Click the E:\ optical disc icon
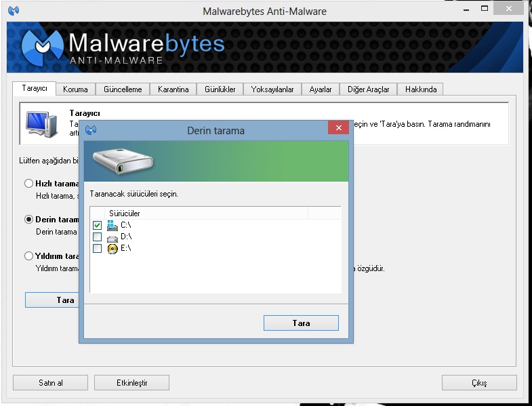The width and height of the screenshot is (532, 406). 112,249
